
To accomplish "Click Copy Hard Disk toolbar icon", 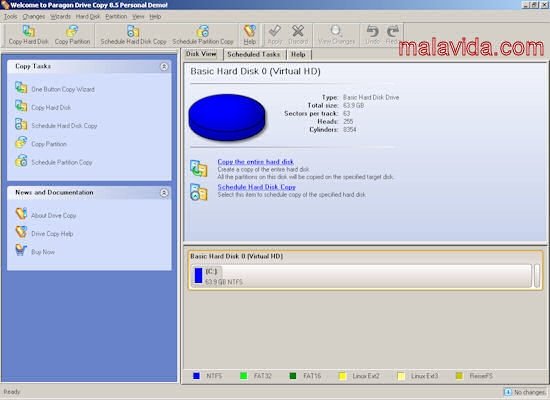I will 28,31.
